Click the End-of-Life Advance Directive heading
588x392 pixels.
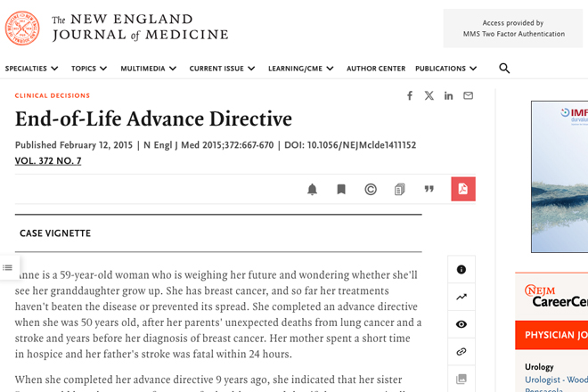[153, 118]
